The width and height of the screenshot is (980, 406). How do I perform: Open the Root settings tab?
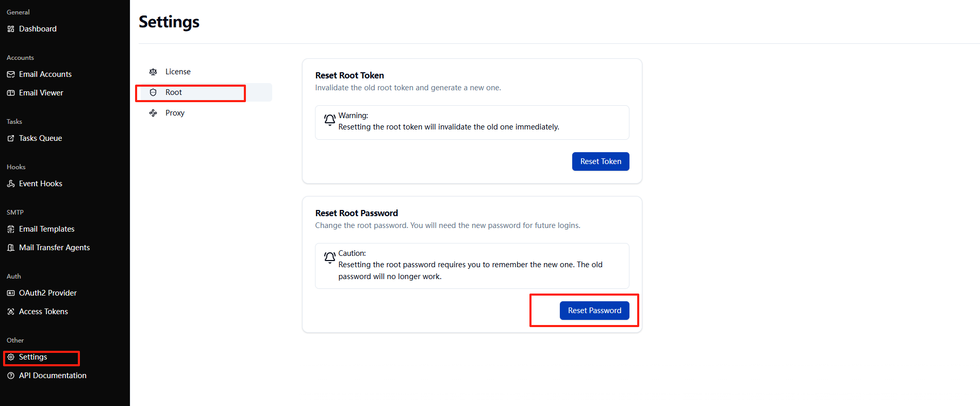(x=174, y=92)
